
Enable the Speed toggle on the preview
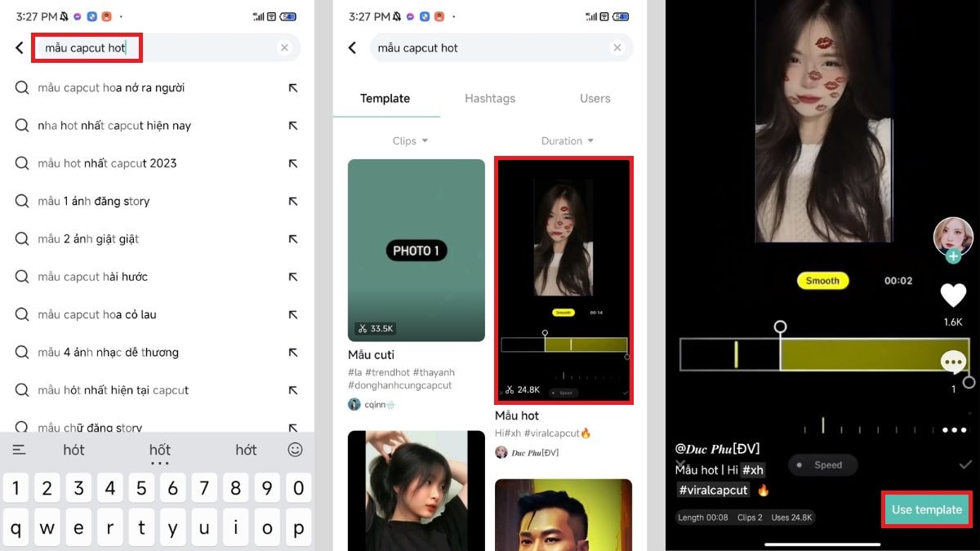[x=823, y=464]
